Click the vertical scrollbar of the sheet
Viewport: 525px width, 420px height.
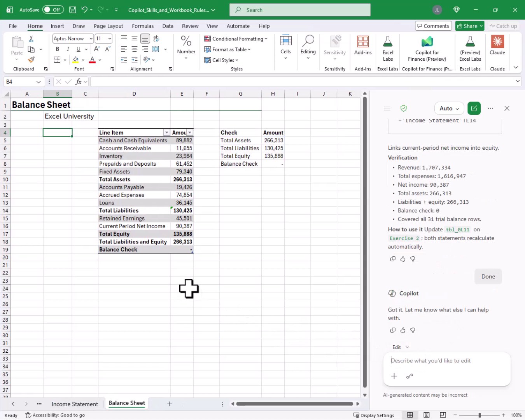point(365,242)
